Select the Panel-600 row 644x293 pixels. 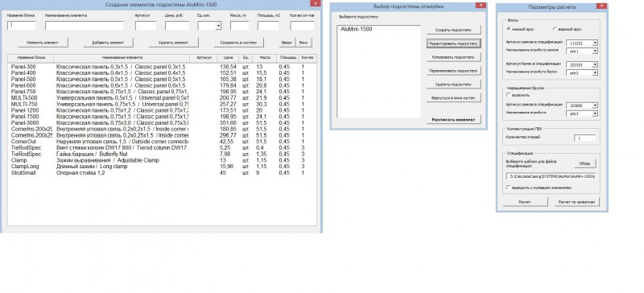pyautogui.click(x=163, y=85)
